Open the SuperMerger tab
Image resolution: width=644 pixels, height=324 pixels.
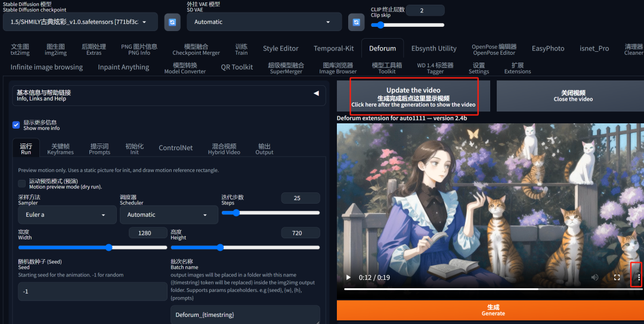(x=286, y=68)
